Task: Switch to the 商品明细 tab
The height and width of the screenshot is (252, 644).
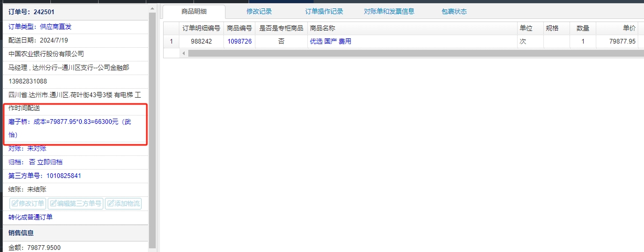Action: (x=194, y=12)
